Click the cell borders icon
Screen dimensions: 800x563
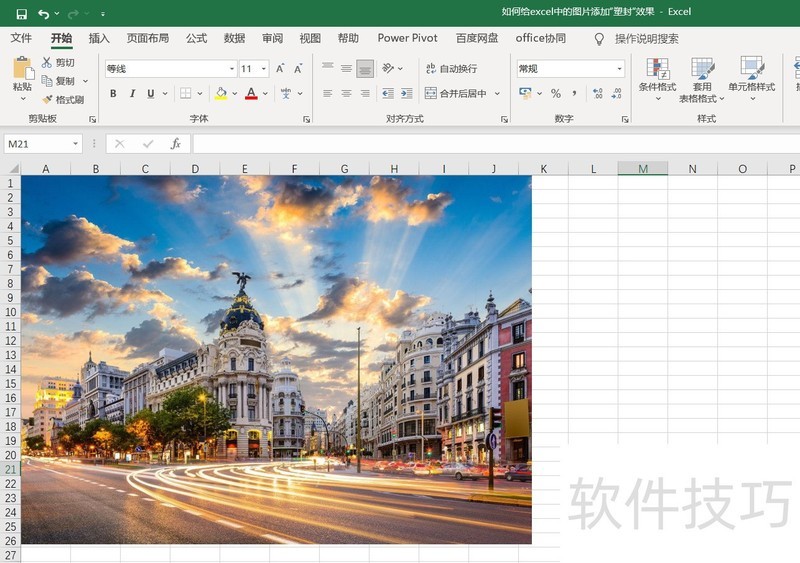point(186,93)
